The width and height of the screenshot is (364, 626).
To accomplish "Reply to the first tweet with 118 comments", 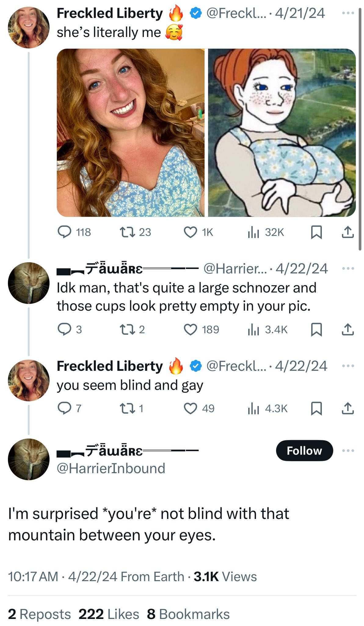I will [x=65, y=232].
